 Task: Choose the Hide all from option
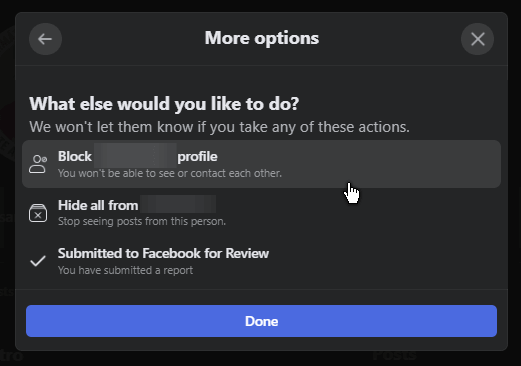point(261,213)
